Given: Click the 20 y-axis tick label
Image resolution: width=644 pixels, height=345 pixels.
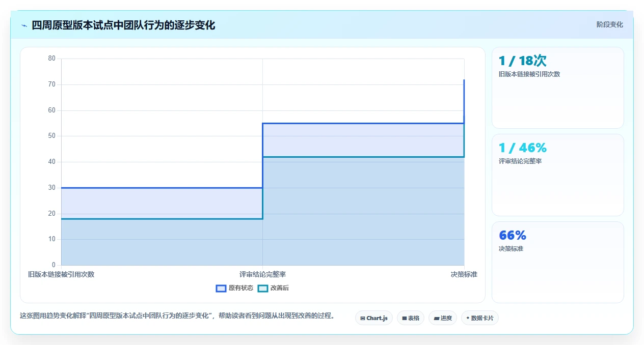Looking at the screenshot, I should coord(52,214).
